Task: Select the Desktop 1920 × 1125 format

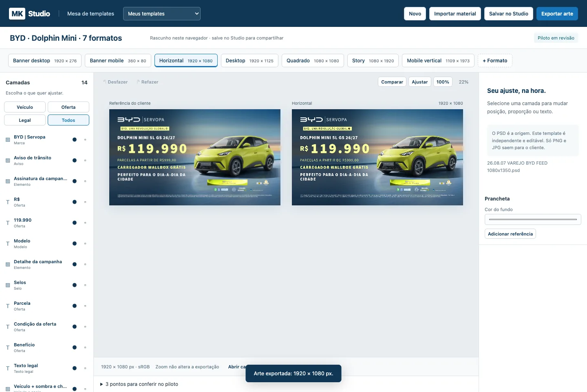Action: click(x=249, y=61)
